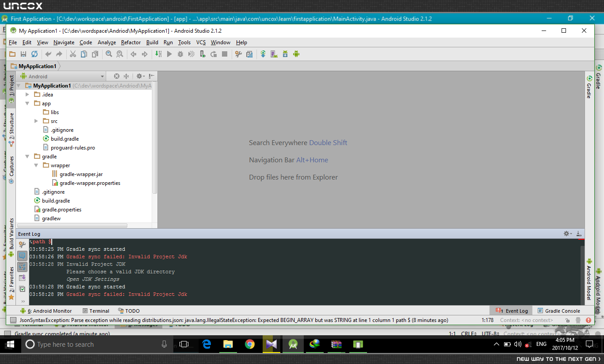Switch to the Terminal tool tab

pos(96,311)
